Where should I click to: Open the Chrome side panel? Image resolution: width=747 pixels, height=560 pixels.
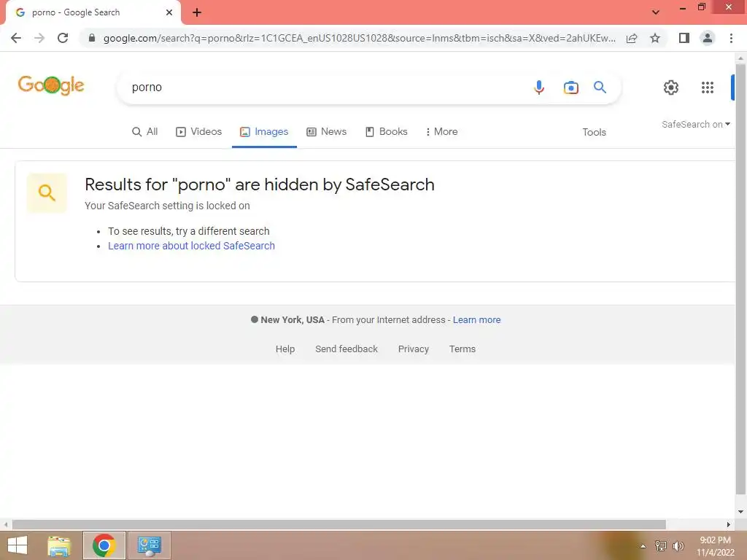(684, 38)
